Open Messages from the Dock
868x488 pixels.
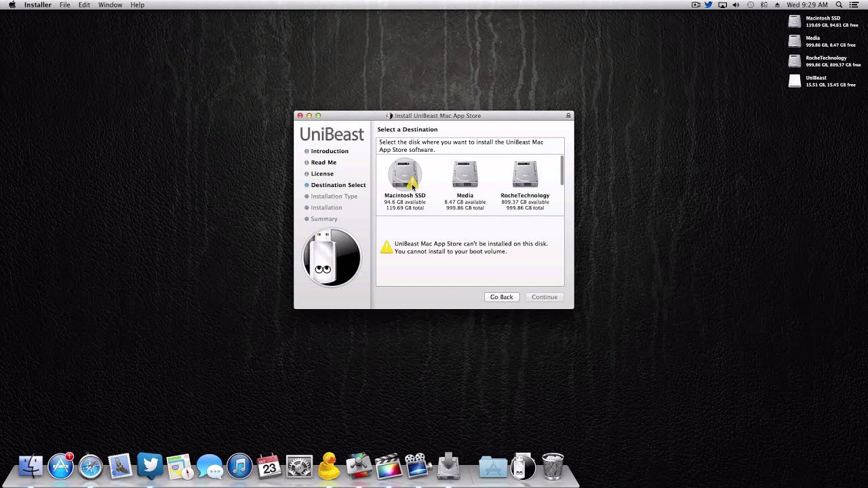[x=210, y=466]
